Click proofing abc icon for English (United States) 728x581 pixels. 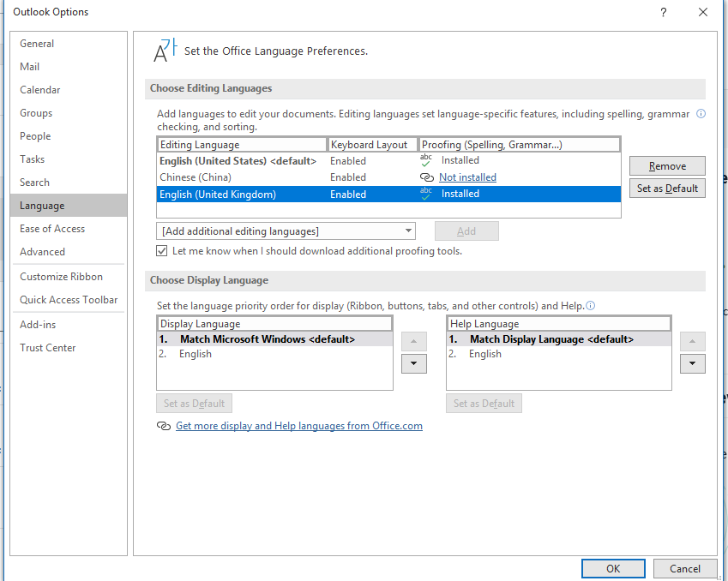point(426,160)
